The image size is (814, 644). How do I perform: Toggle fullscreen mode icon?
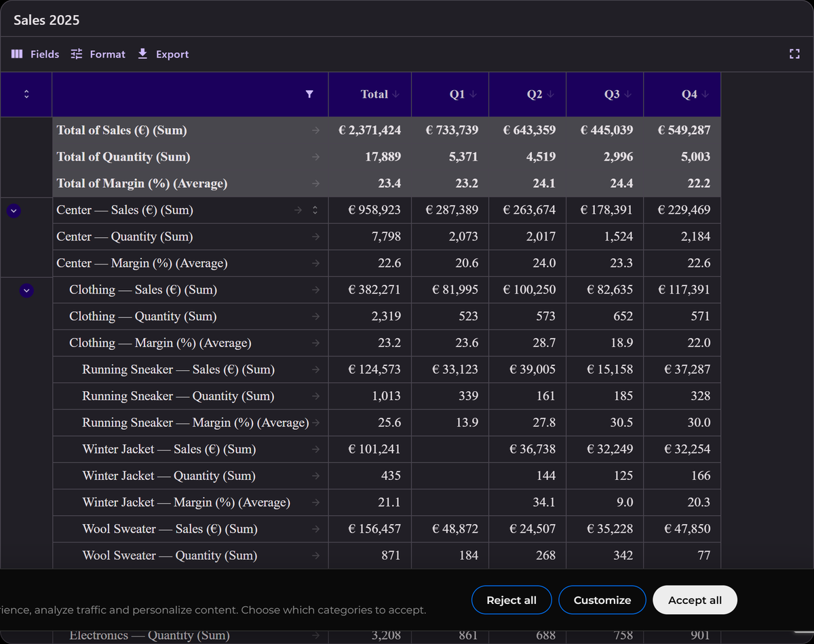pyautogui.click(x=794, y=54)
